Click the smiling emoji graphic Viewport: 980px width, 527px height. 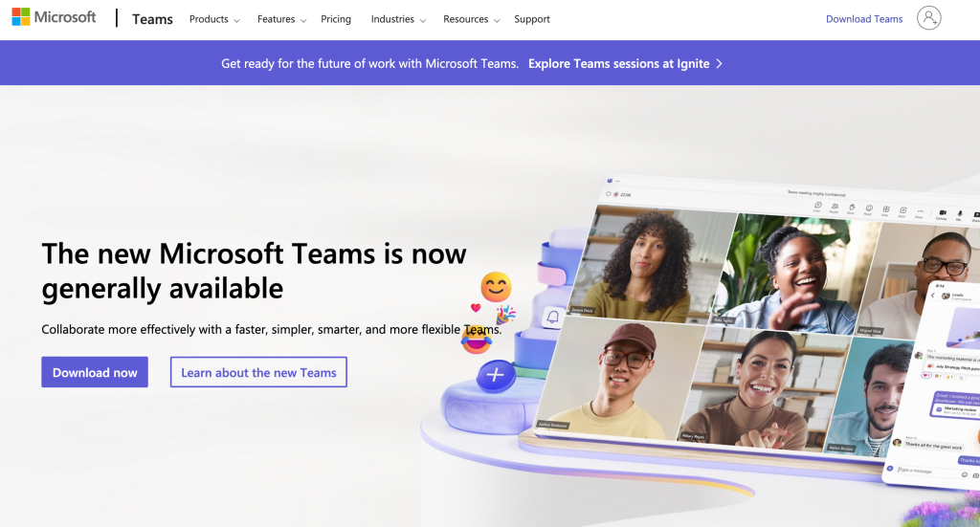click(497, 287)
